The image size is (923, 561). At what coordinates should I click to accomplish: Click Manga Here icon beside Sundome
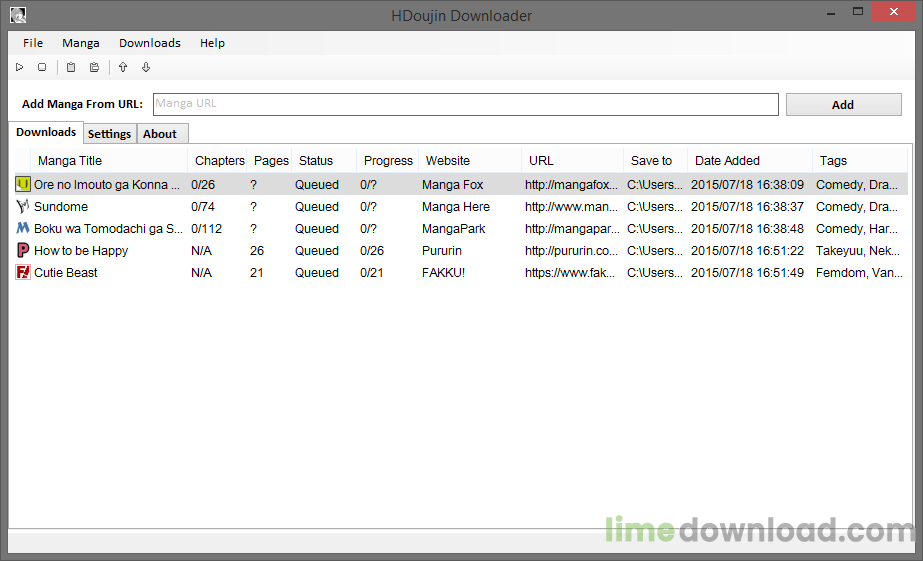pyautogui.click(x=22, y=206)
